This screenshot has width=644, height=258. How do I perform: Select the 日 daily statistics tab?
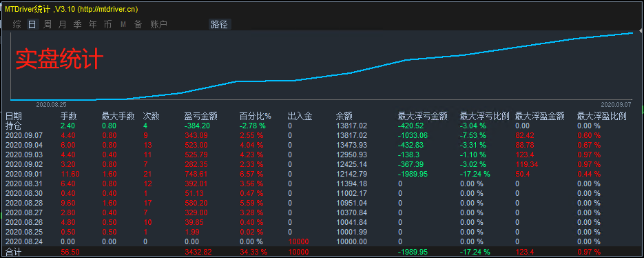tap(32, 24)
